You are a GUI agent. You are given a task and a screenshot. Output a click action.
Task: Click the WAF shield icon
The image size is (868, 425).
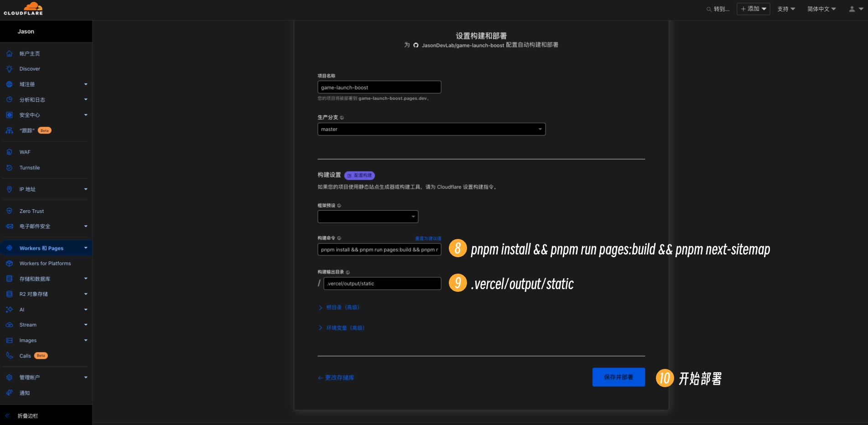pyautogui.click(x=9, y=152)
